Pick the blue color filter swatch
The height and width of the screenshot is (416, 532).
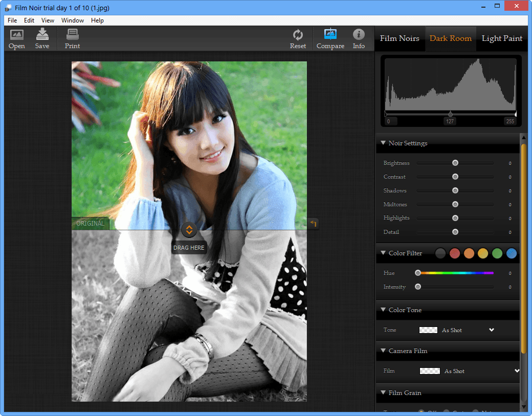pos(511,253)
